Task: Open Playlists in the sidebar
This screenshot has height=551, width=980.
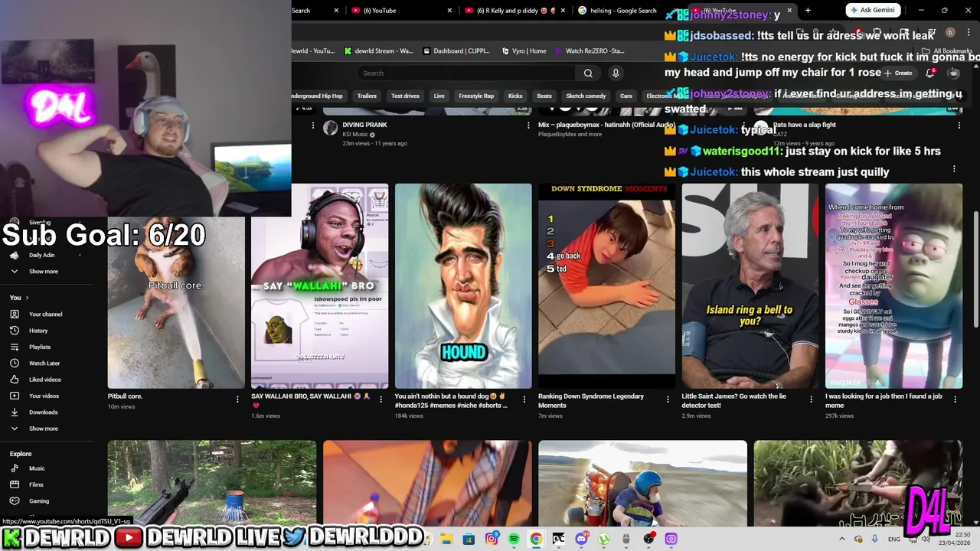Action: pos(40,347)
